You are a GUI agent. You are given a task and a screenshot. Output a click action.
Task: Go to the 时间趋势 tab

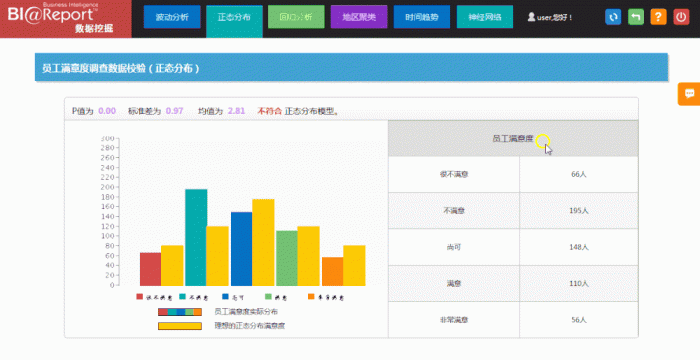(422, 17)
